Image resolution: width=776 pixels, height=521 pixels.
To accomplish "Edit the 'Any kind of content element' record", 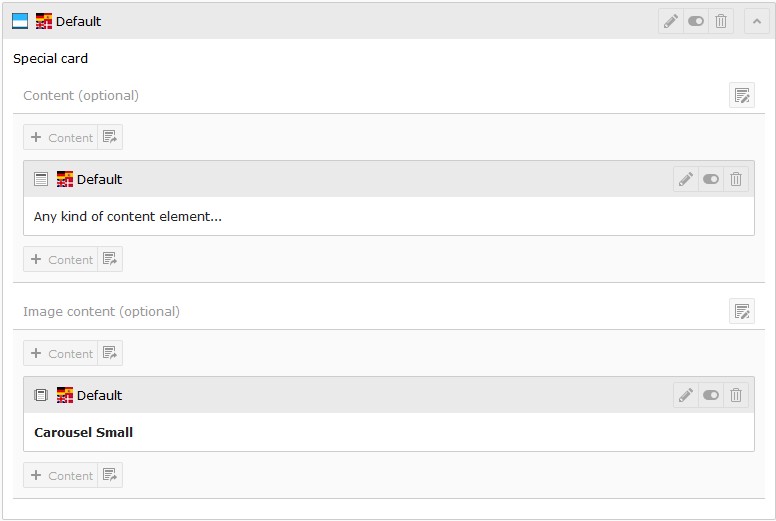I will tap(686, 179).
